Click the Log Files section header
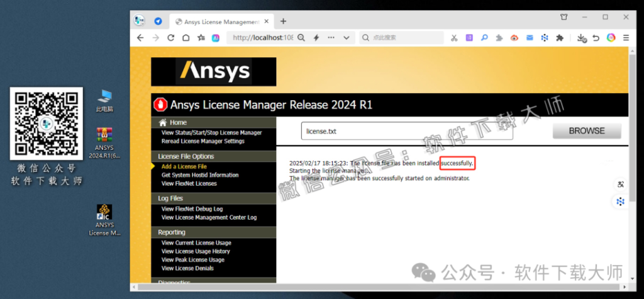644x299 pixels. [x=214, y=198]
